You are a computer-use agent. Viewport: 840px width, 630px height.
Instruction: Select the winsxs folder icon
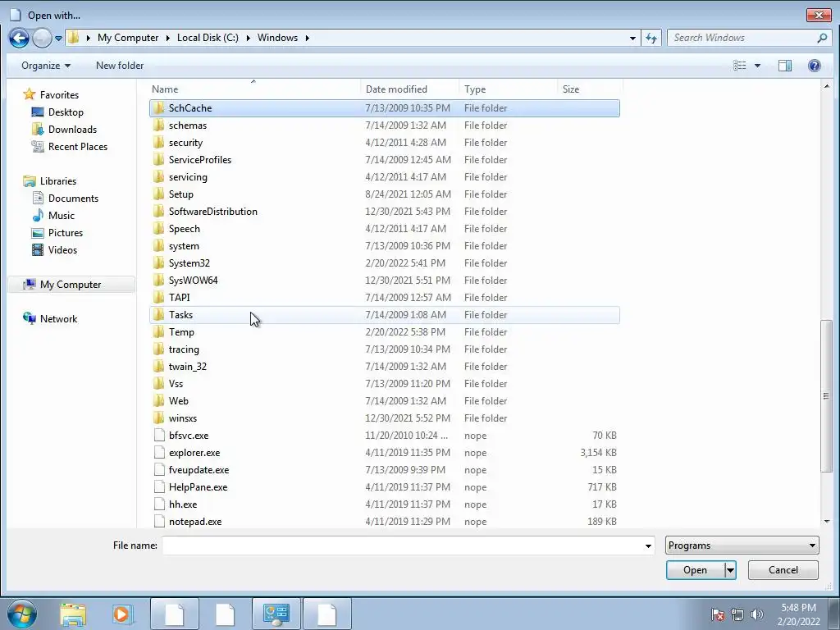(x=158, y=418)
